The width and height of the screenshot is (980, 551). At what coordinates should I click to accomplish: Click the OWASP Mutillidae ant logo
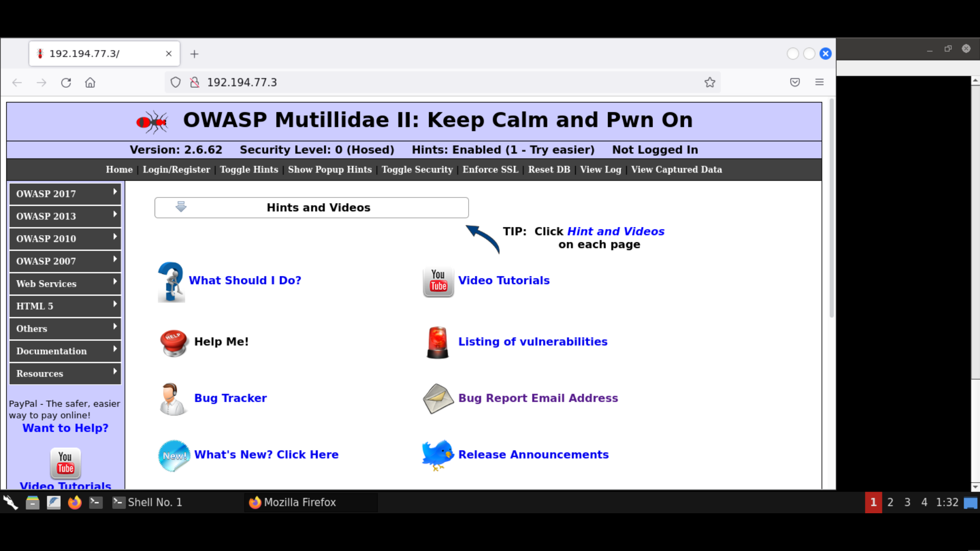[x=151, y=121]
